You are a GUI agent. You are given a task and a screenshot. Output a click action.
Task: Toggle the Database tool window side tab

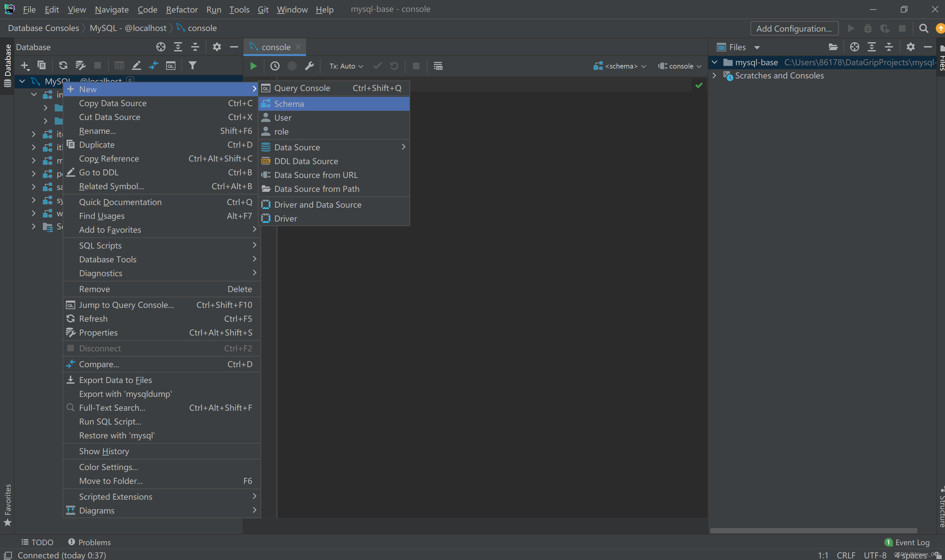(x=7, y=64)
